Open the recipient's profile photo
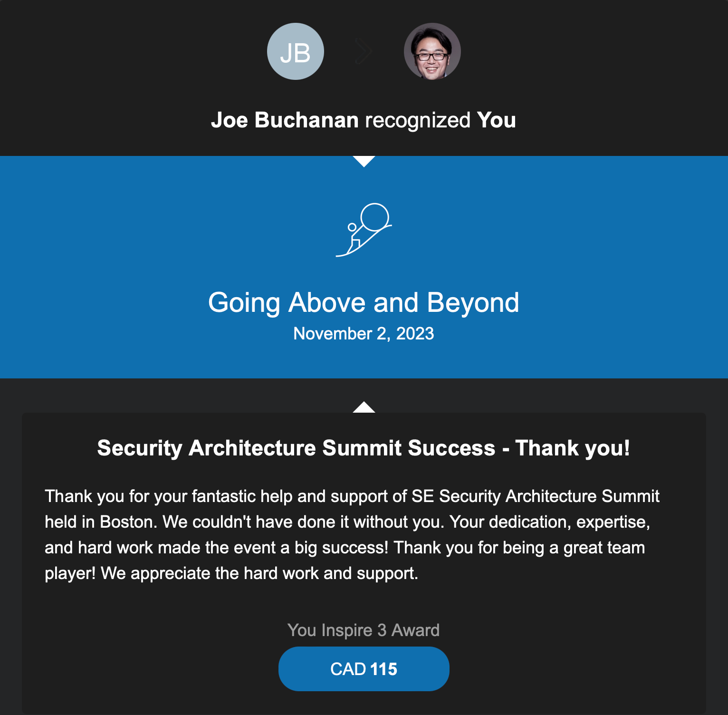728x715 pixels. 432,51
